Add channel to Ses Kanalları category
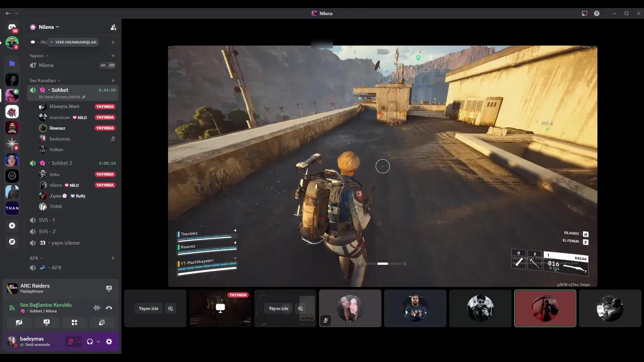 click(113, 80)
